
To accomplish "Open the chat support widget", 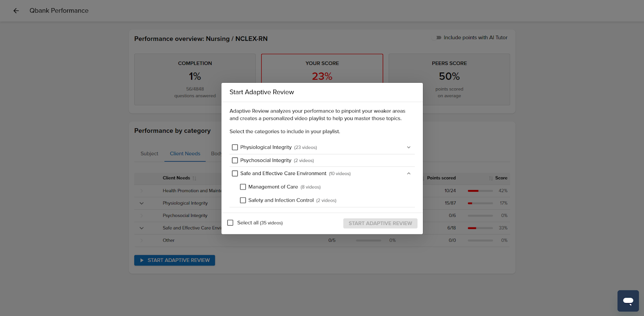I will coord(628,301).
